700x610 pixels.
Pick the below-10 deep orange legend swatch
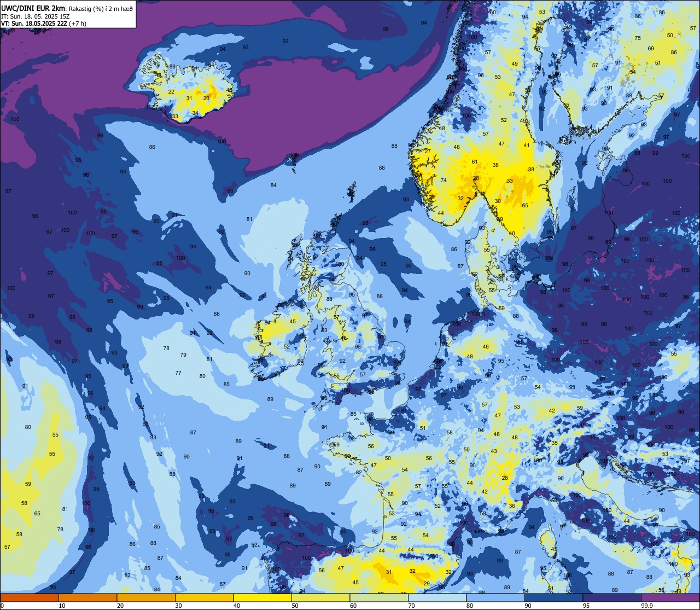coord(30,597)
